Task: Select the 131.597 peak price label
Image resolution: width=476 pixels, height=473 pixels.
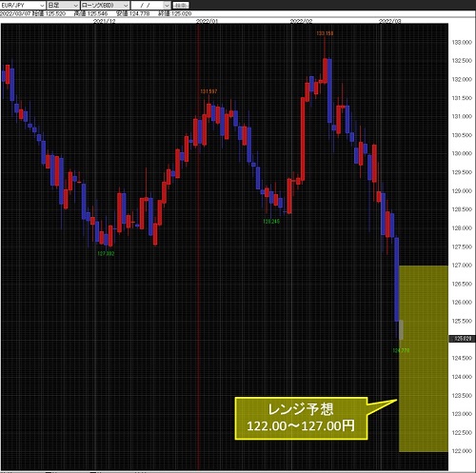Action: 208,91
